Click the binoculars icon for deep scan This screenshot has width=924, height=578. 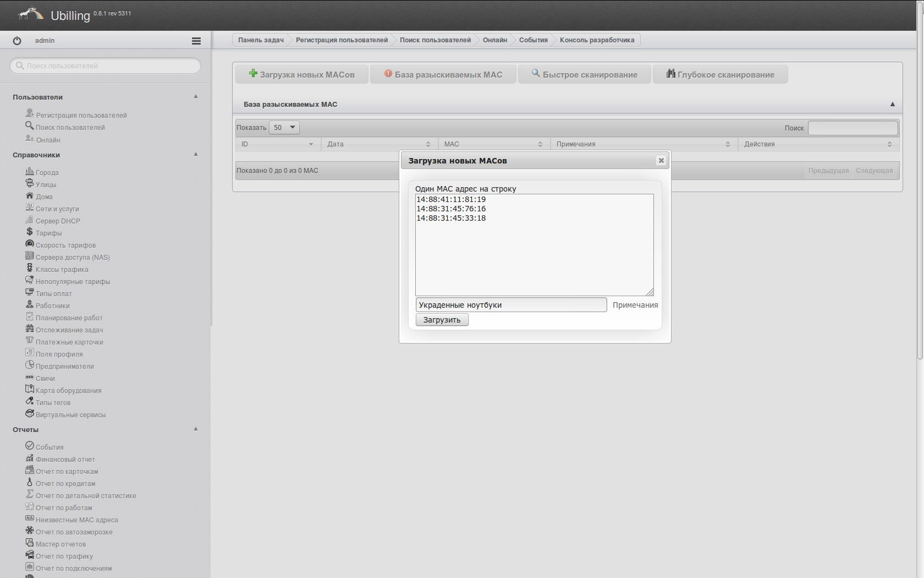[671, 73]
